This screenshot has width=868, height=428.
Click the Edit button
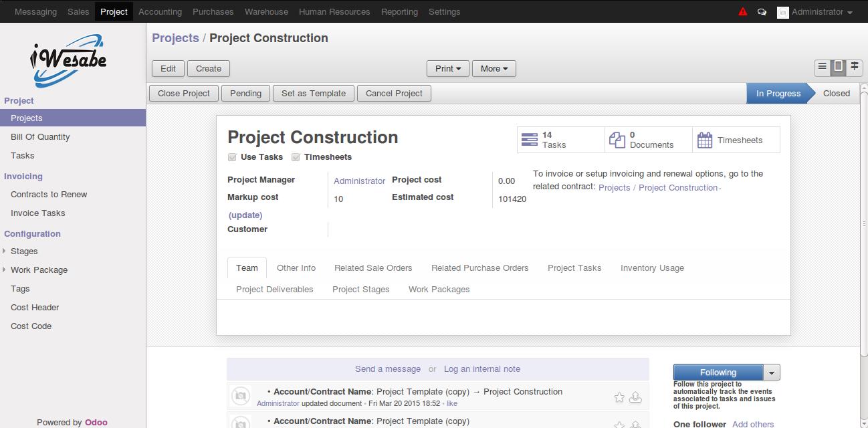[169, 68]
